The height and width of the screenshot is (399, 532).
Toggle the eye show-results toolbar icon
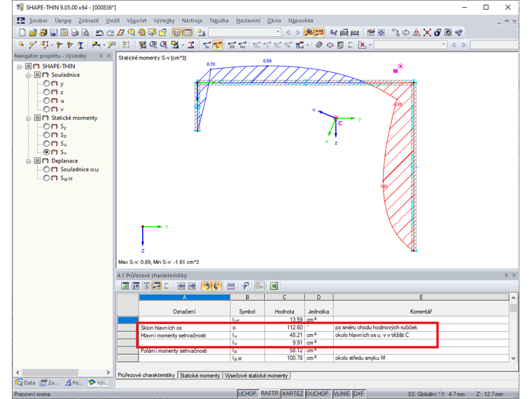(x=309, y=33)
